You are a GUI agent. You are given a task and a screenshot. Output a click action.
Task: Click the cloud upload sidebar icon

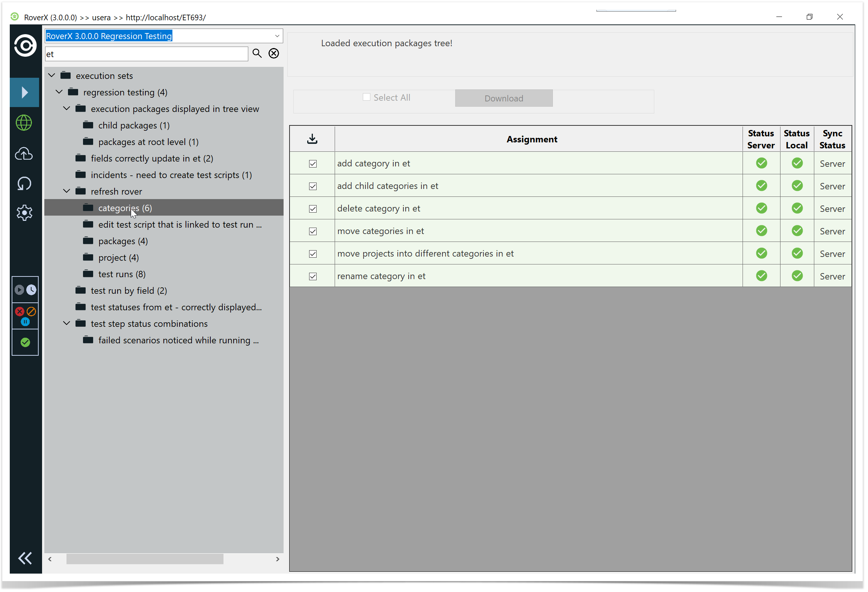[24, 153]
